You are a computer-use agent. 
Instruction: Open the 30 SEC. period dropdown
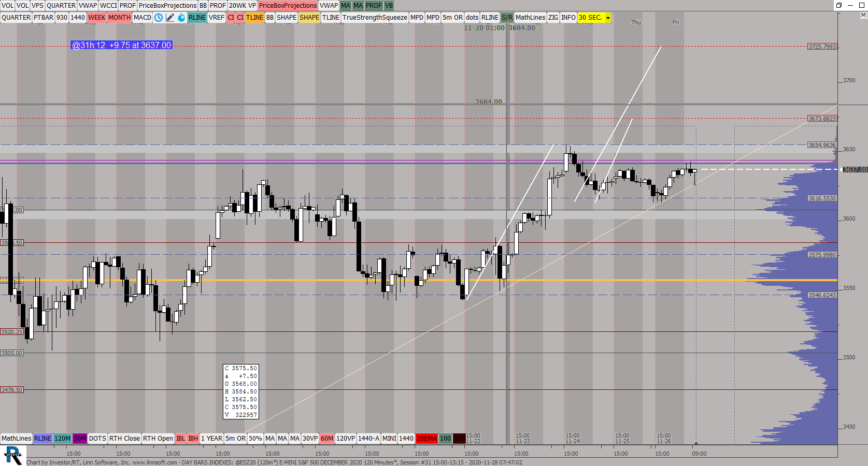tap(608, 18)
